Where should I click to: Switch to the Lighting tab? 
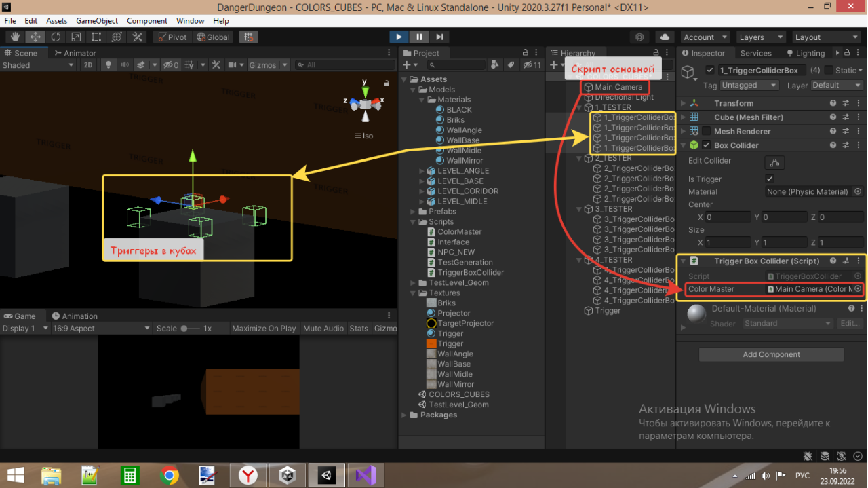point(806,53)
